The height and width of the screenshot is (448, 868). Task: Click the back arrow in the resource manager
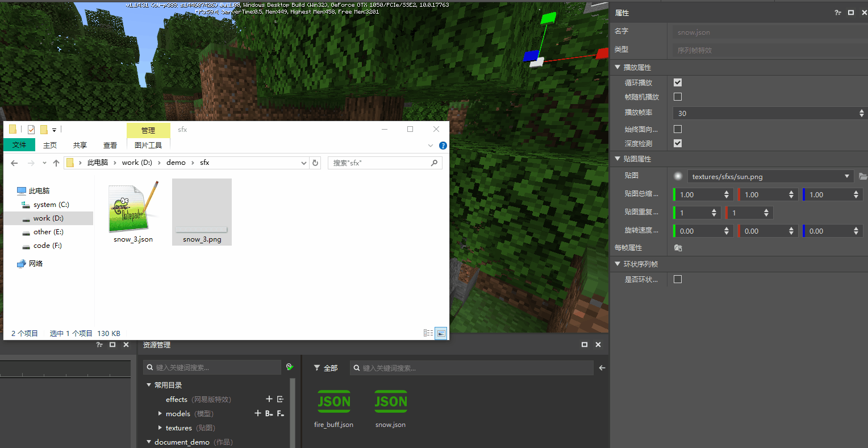tap(602, 368)
